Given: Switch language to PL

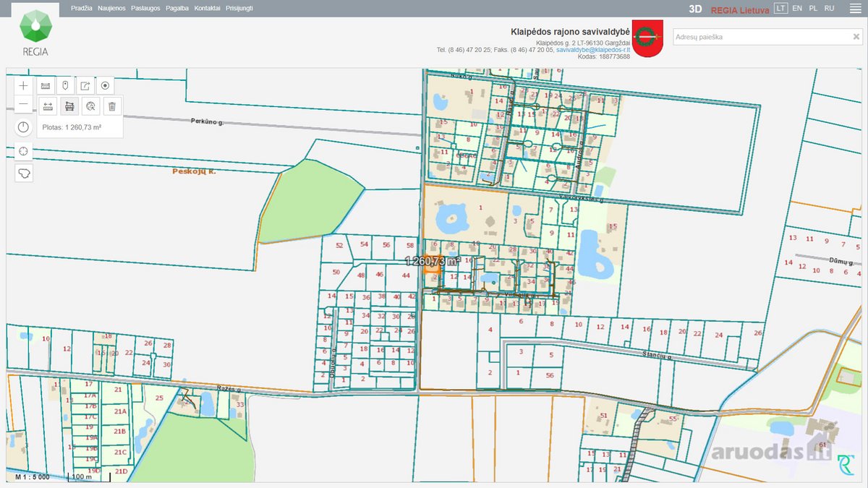Looking at the screenshot, I should point(813,8).
